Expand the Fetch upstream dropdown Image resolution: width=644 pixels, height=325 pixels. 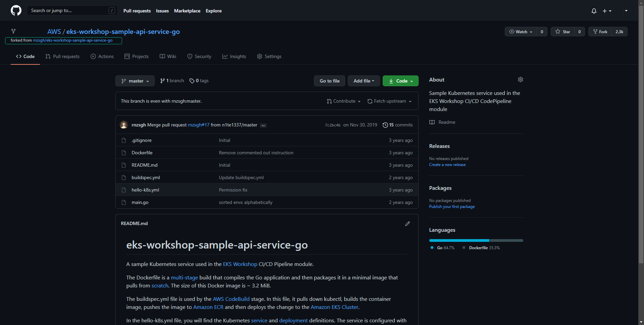coord(389,101)
